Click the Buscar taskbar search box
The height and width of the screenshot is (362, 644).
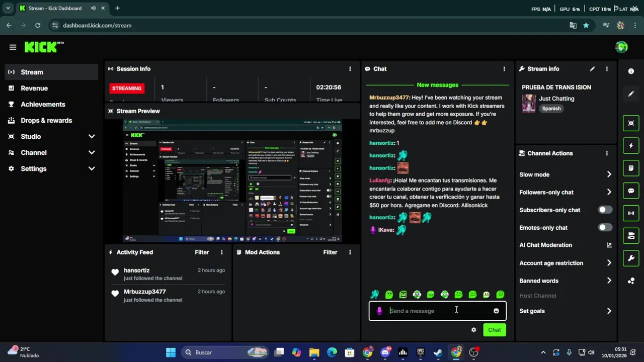tap(224, 352)
